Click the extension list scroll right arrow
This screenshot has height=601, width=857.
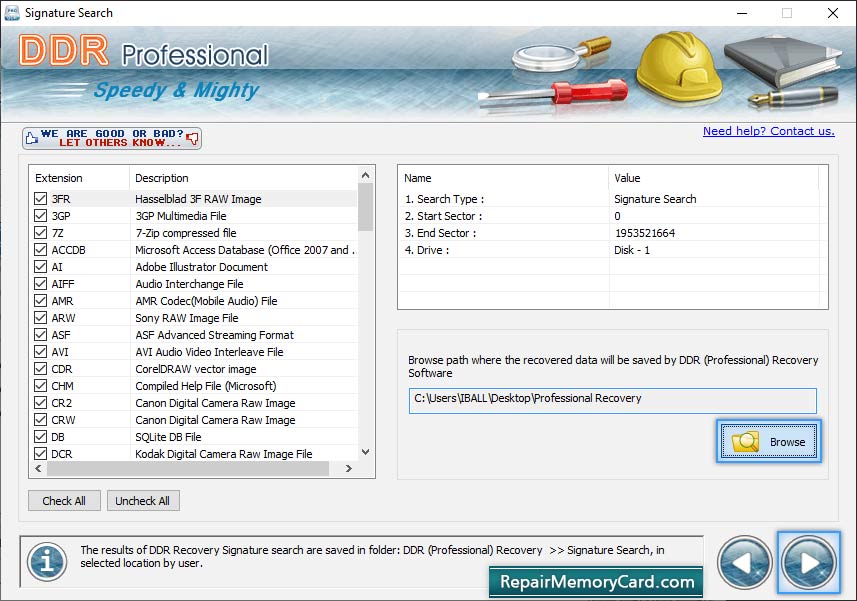pyautogui.click(x=349, y=468)
